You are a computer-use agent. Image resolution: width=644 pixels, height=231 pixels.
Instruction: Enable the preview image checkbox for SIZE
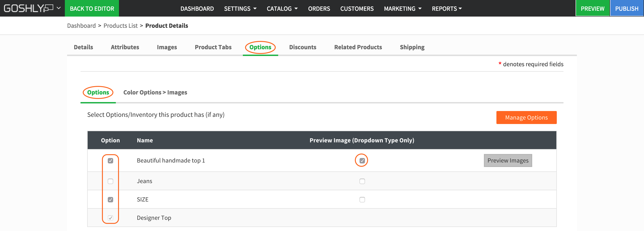coord(362,199)
